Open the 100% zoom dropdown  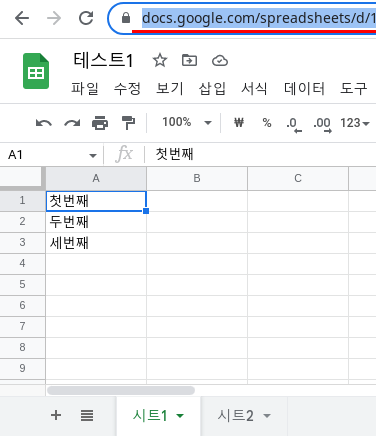[187, 122]
